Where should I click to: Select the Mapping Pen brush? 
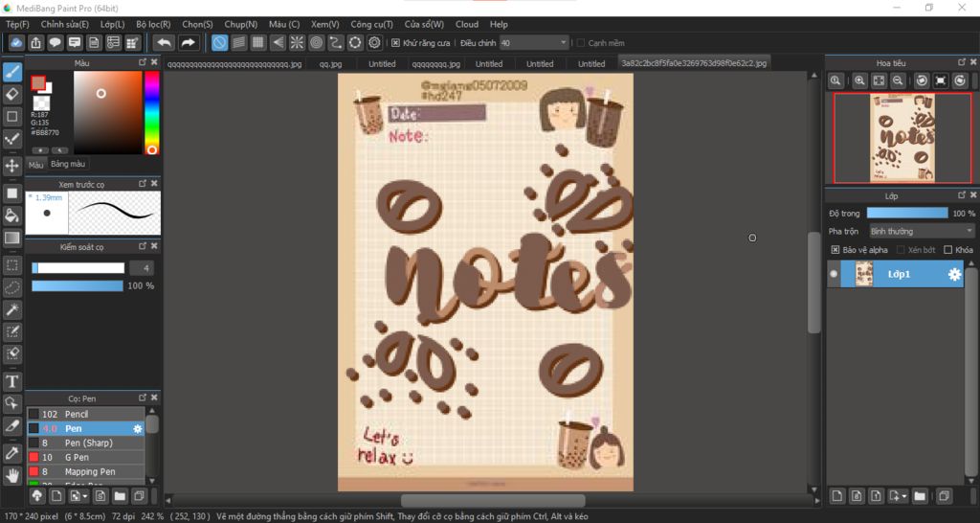(85, 471)
